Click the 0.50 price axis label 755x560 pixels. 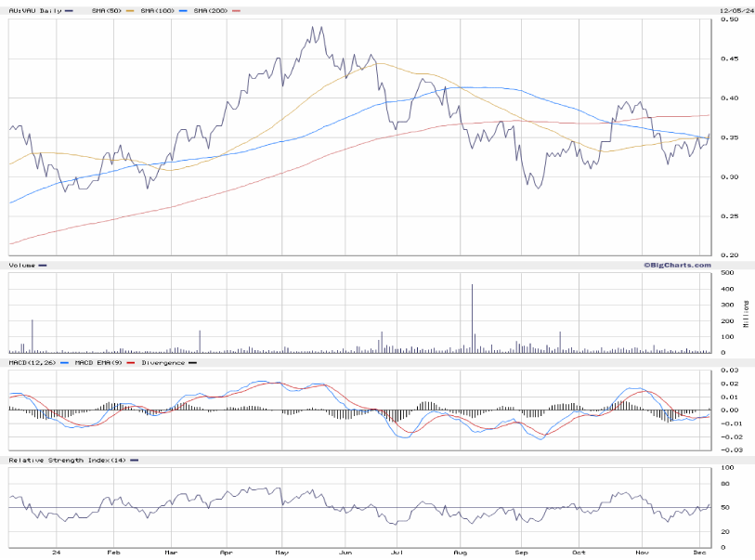pyautogui.click(x=729, y=19)
